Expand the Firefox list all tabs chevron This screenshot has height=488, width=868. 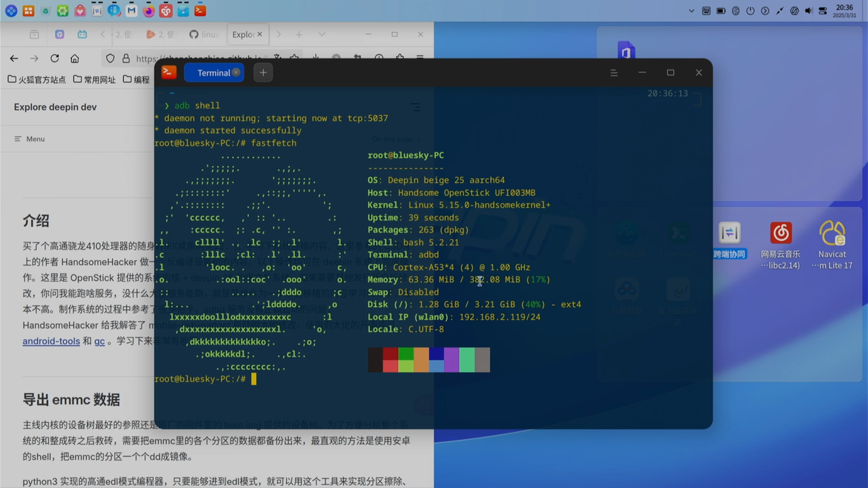[x=321, y=34]
